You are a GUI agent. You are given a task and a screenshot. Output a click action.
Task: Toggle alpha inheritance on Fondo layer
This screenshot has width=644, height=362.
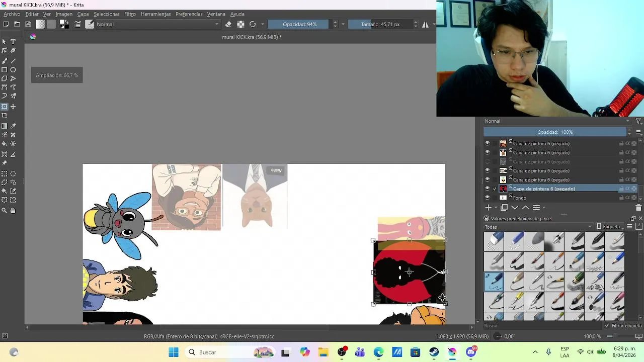tap(627, 198)
